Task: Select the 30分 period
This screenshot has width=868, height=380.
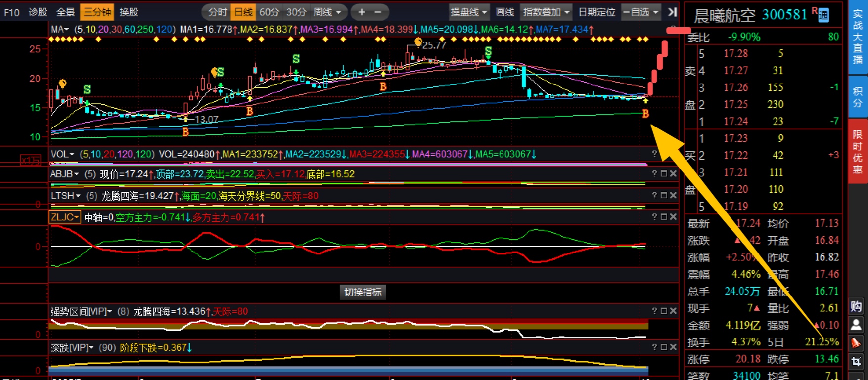Action: (x=296, y=12)
